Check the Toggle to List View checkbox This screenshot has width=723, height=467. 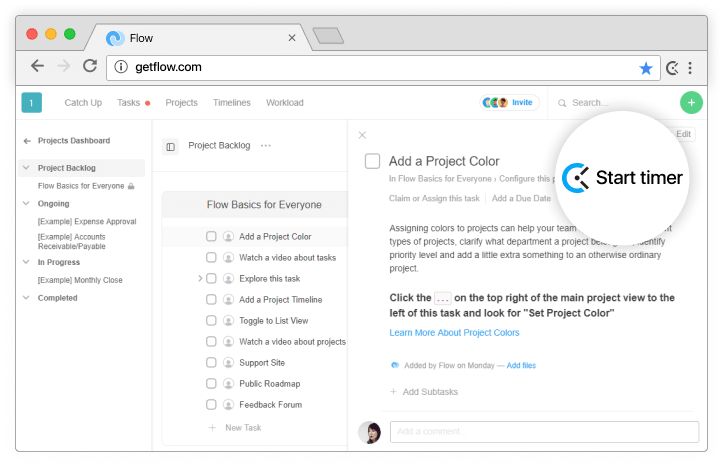click(x=211, y=320)
